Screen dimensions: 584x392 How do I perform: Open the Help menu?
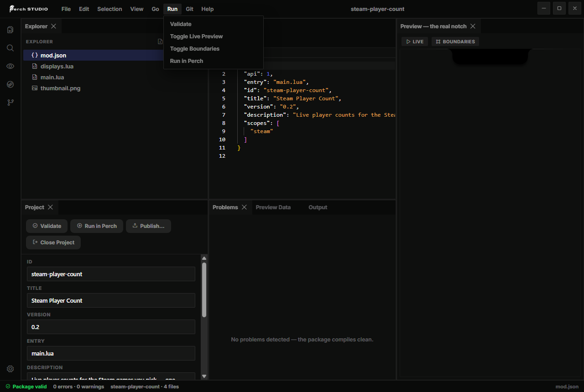[x=207, y=9]
